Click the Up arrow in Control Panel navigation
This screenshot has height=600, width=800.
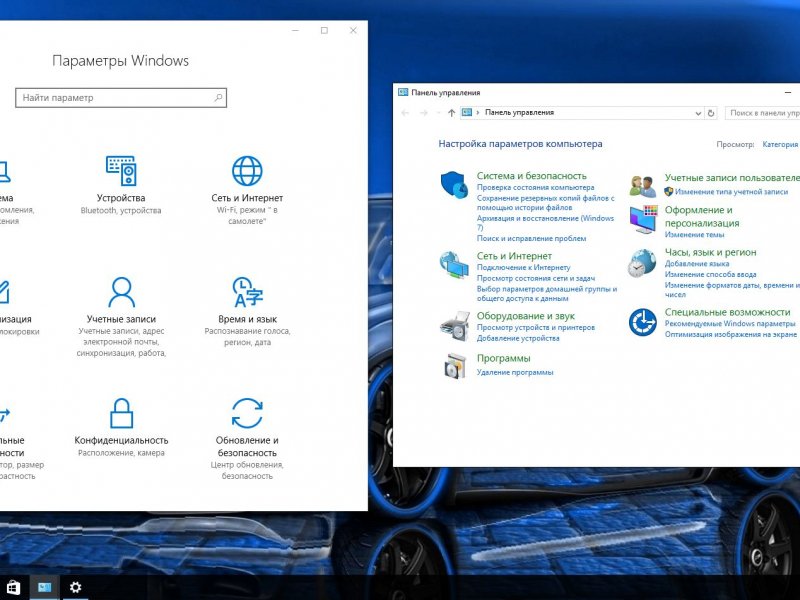click(451, 113)
